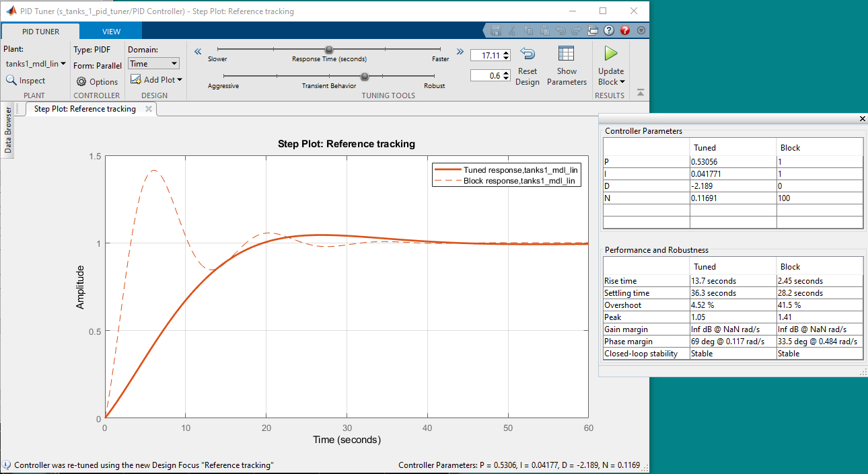868x474 pixels.
Task: Select the Step Plot: Reference tracking tab
Action: click(x=85, y=109)
